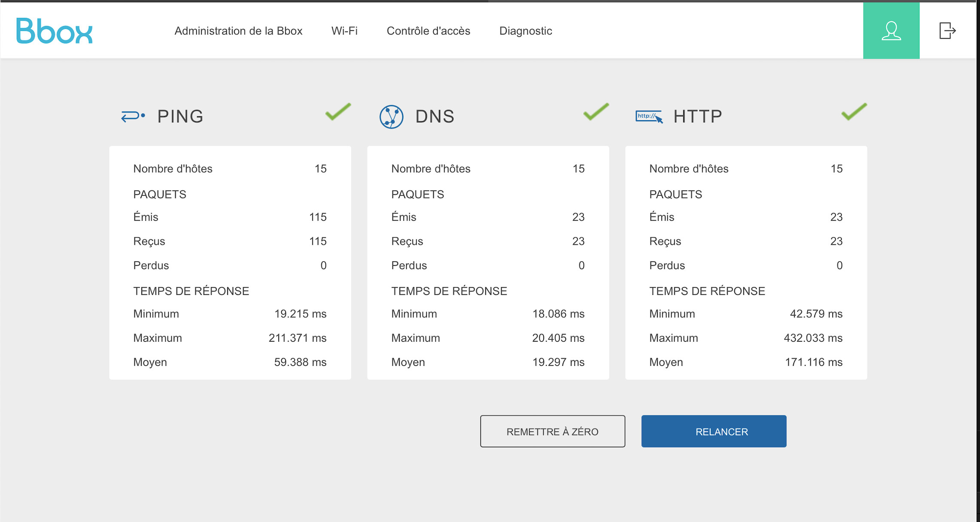The height and width of the screenshot is (522, 980).
Task: Click the green checkmark next to DNS
Action: [596, 112]
